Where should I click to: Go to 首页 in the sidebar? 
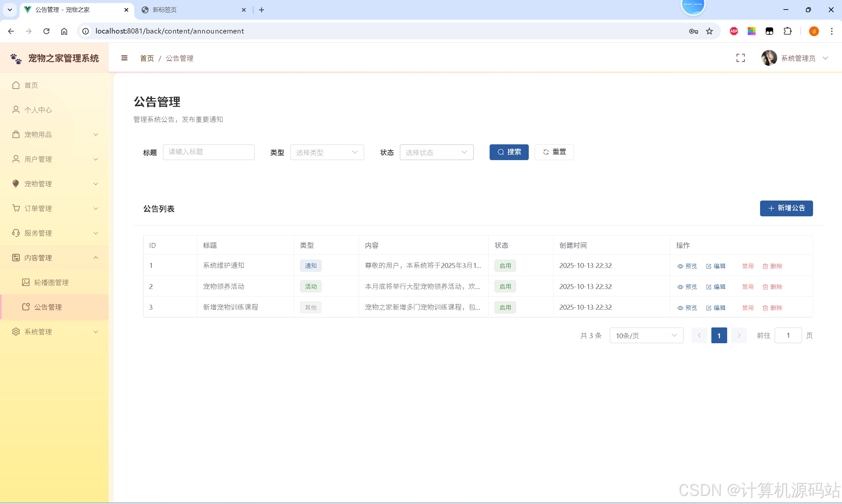click(x=54, y=85)
